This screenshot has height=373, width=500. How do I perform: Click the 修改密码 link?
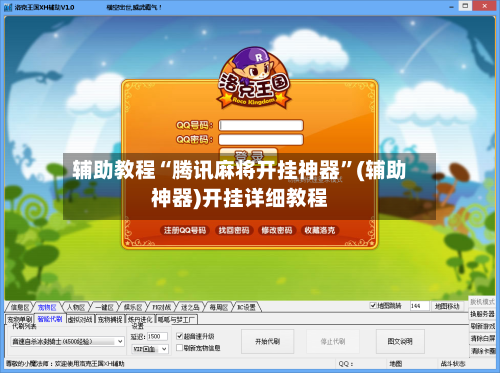(277, 230)
